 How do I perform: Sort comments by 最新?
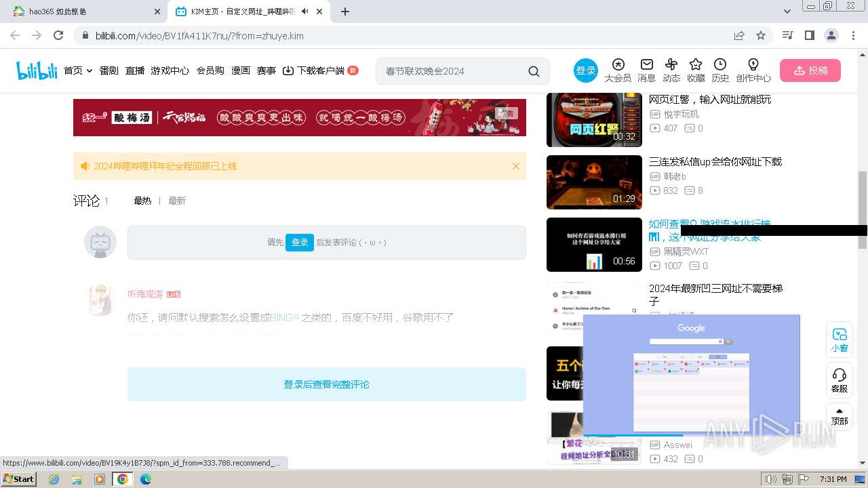(177, 201)
